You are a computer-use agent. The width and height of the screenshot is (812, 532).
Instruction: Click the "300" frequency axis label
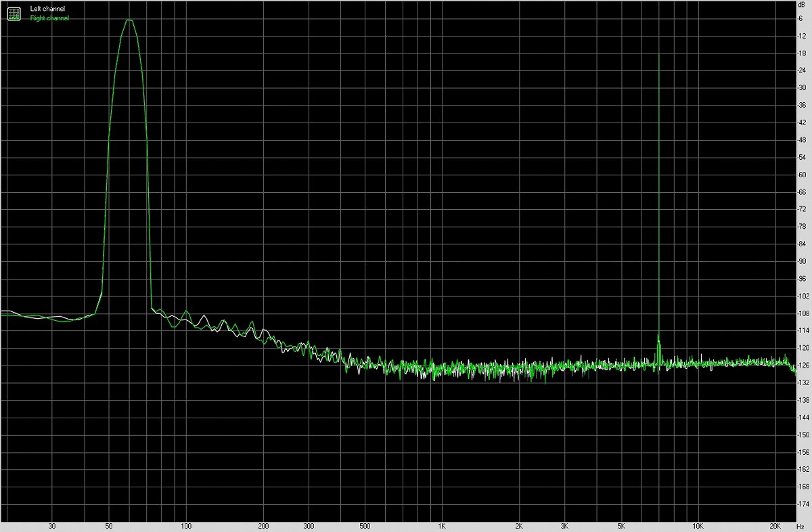(x=309, y=526)
